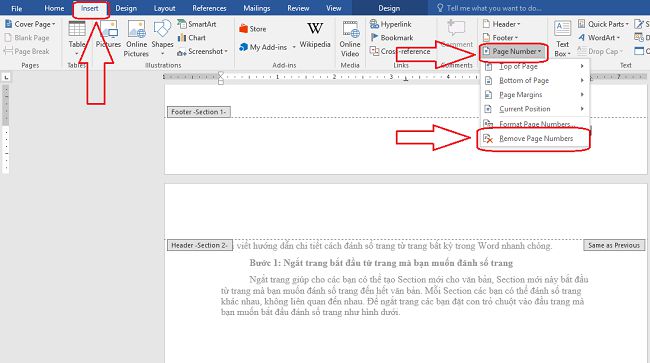Click the Header -Section 2- label
Screen dimensions: 650x363
(199, 245)
